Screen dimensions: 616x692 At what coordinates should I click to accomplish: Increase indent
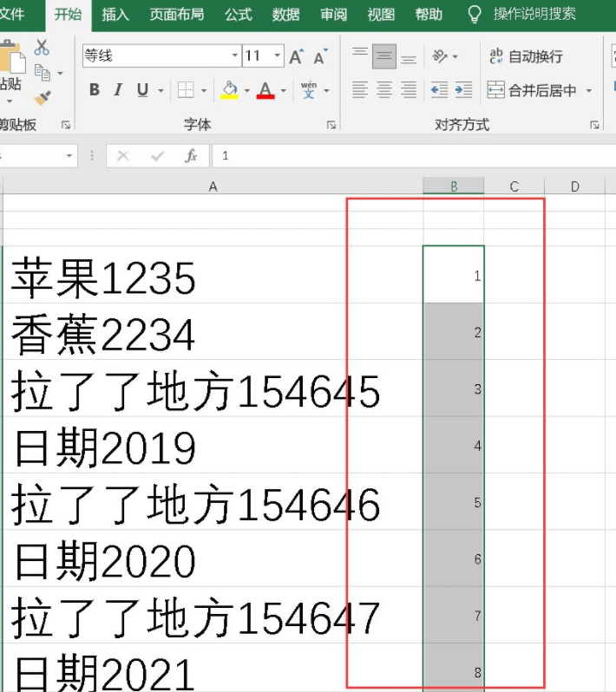tap(463, 90)
